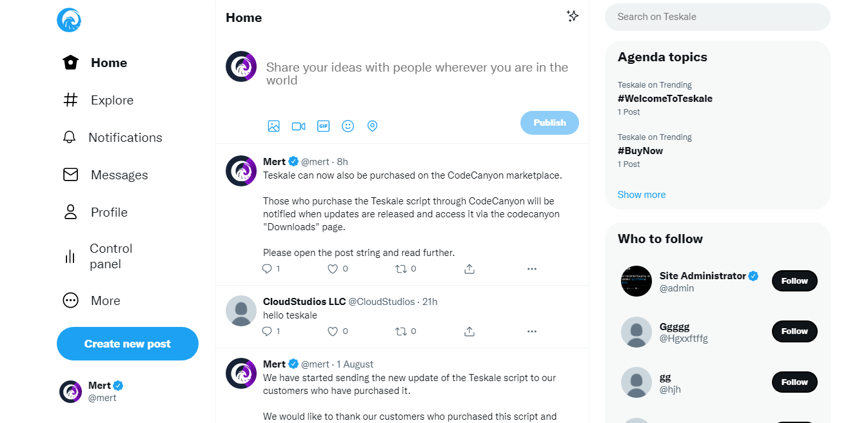This screenshot has height=423, width=868.
Task: Open more options on Mert's CodeCanyon post
Action: click(x=532, y=269)
